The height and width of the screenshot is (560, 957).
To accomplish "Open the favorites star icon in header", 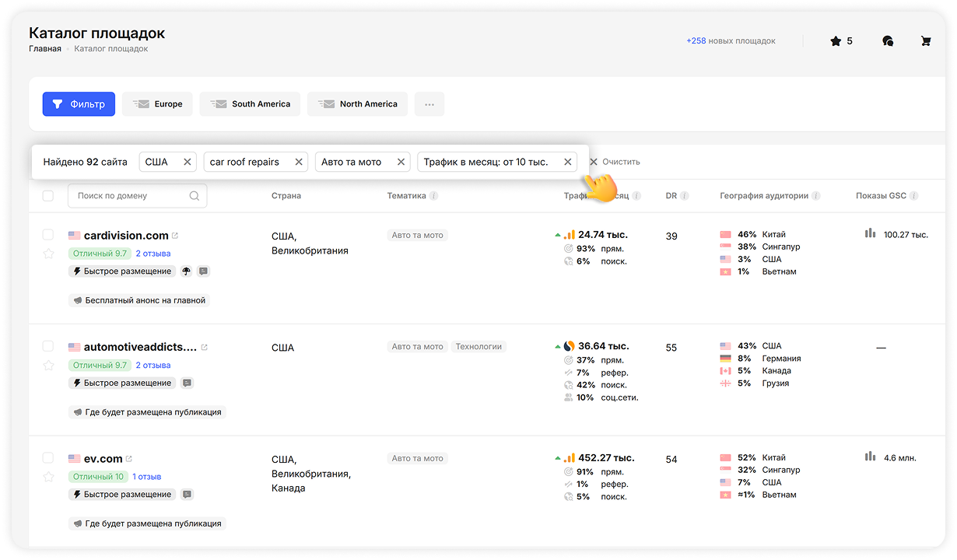I will coord(836,41).
